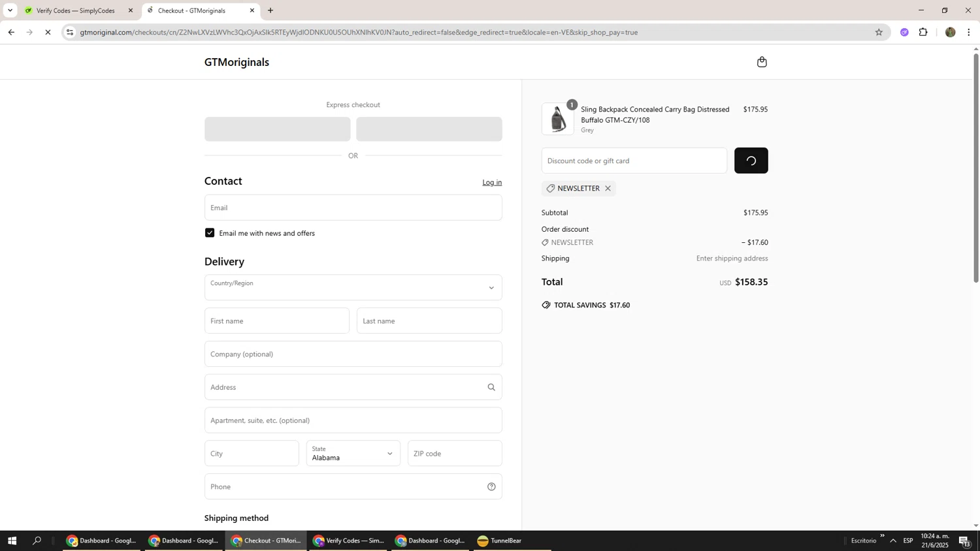Switch to Checkout GTMoriginals taskbar window
The height and width of the screenshot is (551, 980).
tap(266, 541)
